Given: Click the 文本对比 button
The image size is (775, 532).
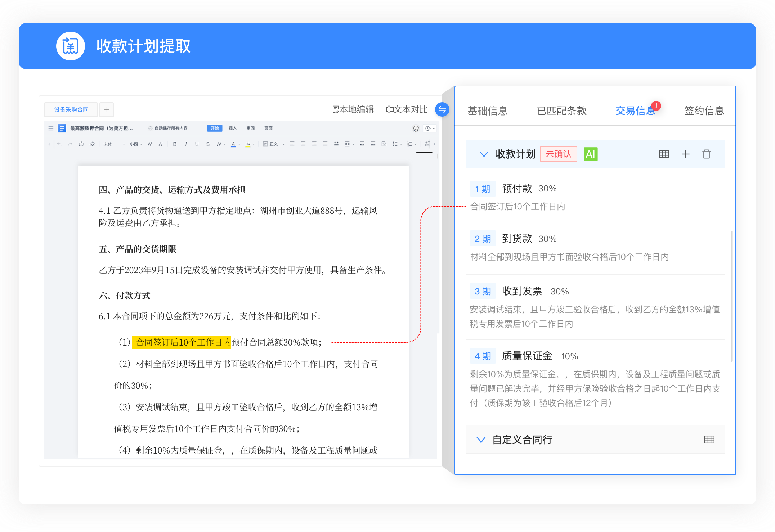Looking at the screenshot, I should tap(407, 109).
